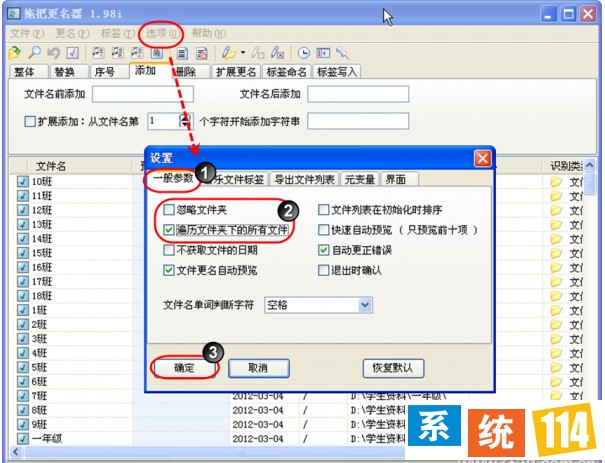Click the 取消 button
The width and height of the screenshot is (605, 463).
(x=259, y=368)
